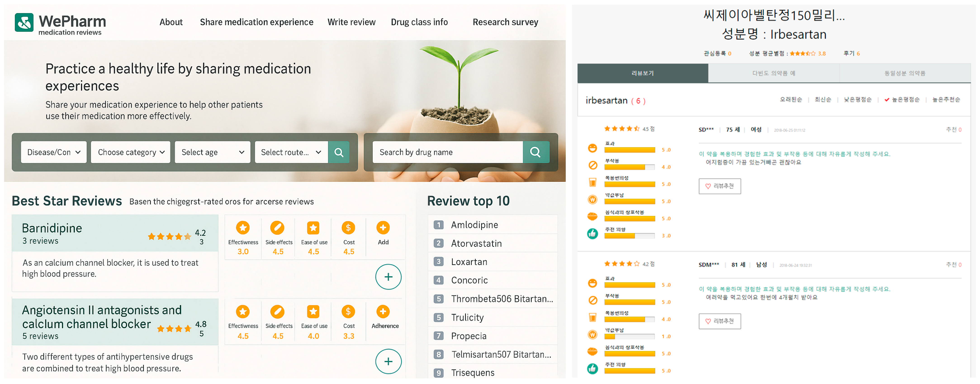The width and height of the screenshot is (980, 384).
Task: Click Barnidipine's Side effects pill icon
Action: click(277, 228)
